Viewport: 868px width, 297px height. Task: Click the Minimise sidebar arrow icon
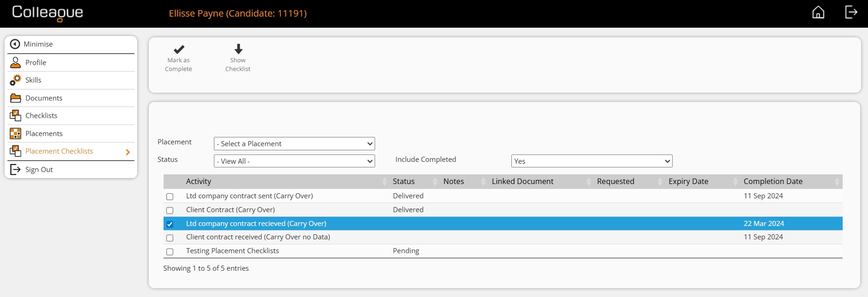pyautogui.click(x=15, y=44)
